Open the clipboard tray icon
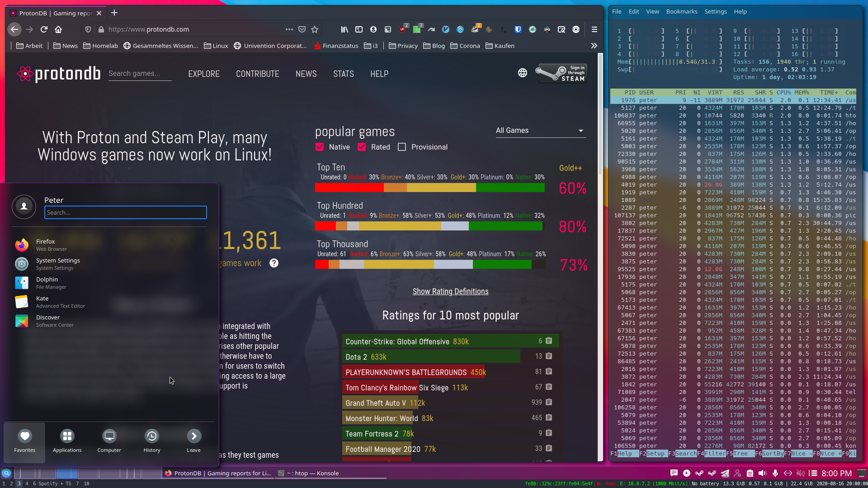This screenshot has height=488, width=868. 750,473
